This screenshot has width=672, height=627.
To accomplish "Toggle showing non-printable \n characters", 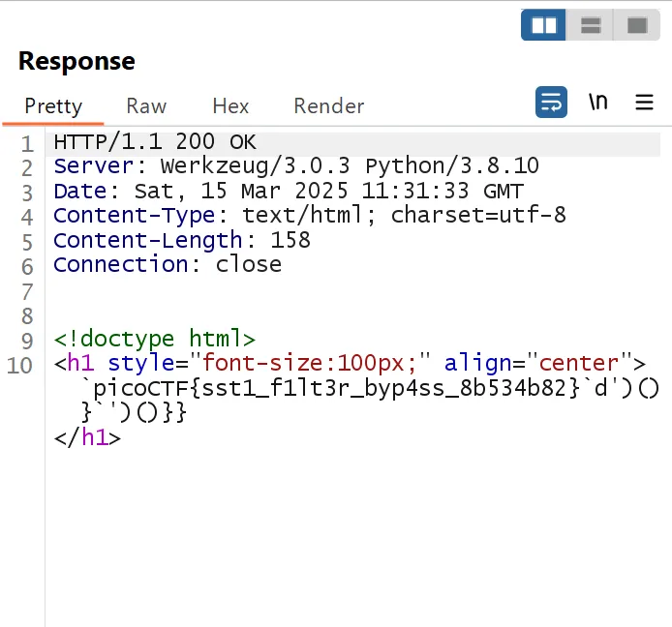I will [x=598, y=102].
